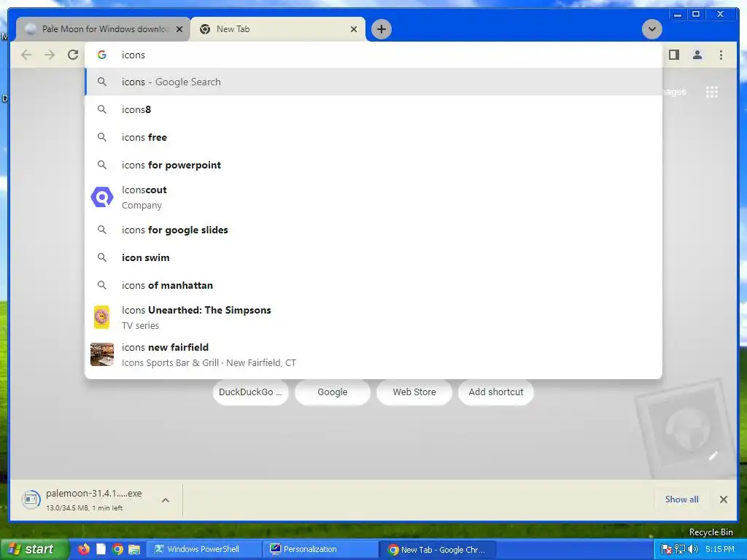Viewport: 747px width, 560px height.
Task: Open the Chrome profile icon
Action: (x=697, y=55)
